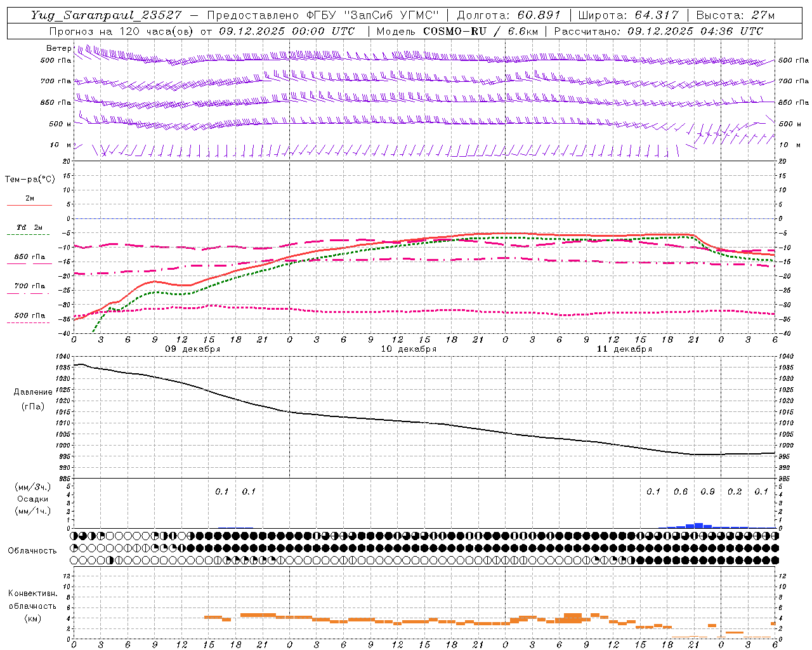Click the (мм/1ч.) precipitation unit label
Viewport: 812px width, 650px height.
click(x=32, y=511)
